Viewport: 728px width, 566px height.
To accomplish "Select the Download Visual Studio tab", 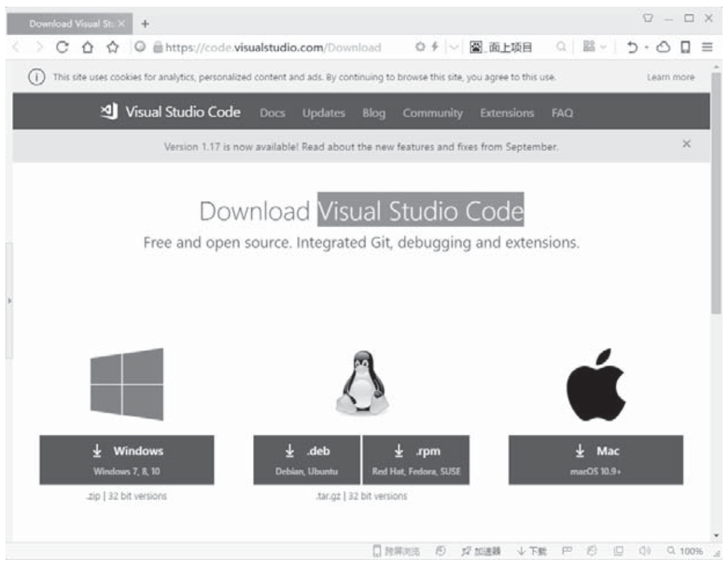I will point(69,24).
